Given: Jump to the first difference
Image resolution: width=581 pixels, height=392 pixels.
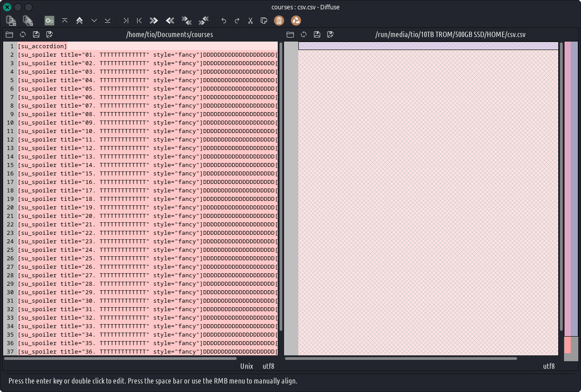Looking at the screenshot, I should [x=65, y=21].
